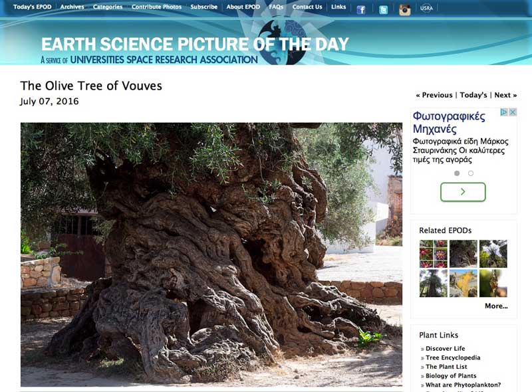Open the EPOD Facebook page icon
This screenshot has height=392, width=532.
[361, 9]
